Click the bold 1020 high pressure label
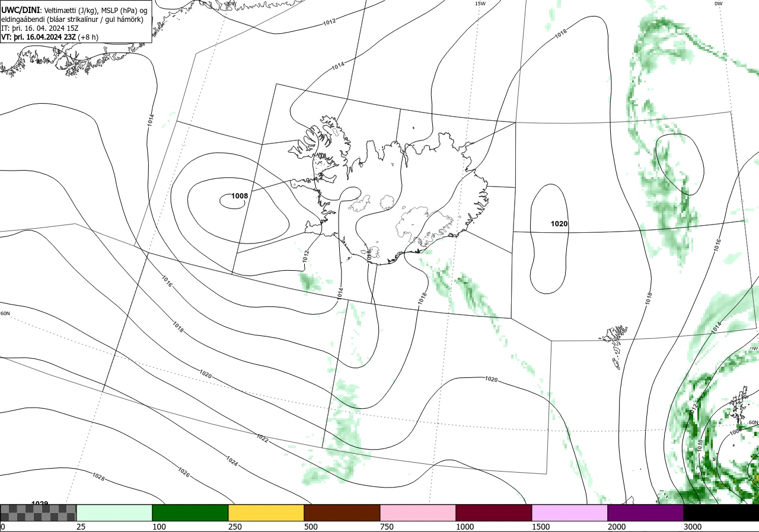This screenshot has height=532, width=759. [559, 224]
